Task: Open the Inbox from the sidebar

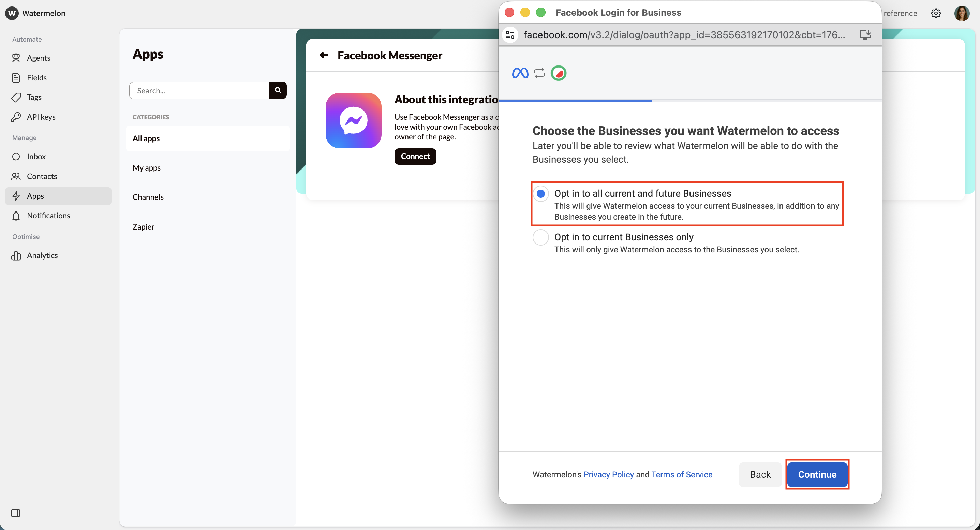Action: click(x=36, y=157)
